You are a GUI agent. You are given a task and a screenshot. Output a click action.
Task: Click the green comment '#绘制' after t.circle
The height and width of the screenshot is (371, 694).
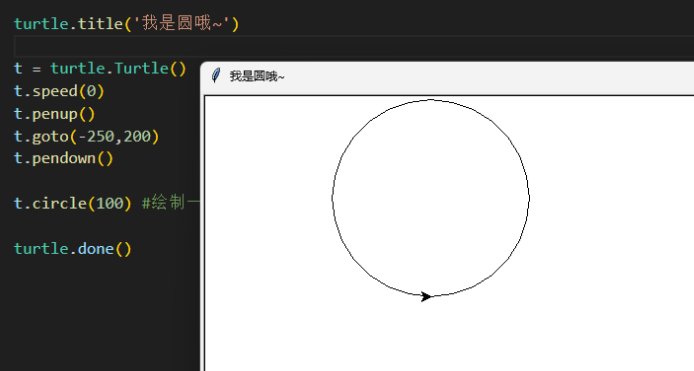[x=171, y=203]
